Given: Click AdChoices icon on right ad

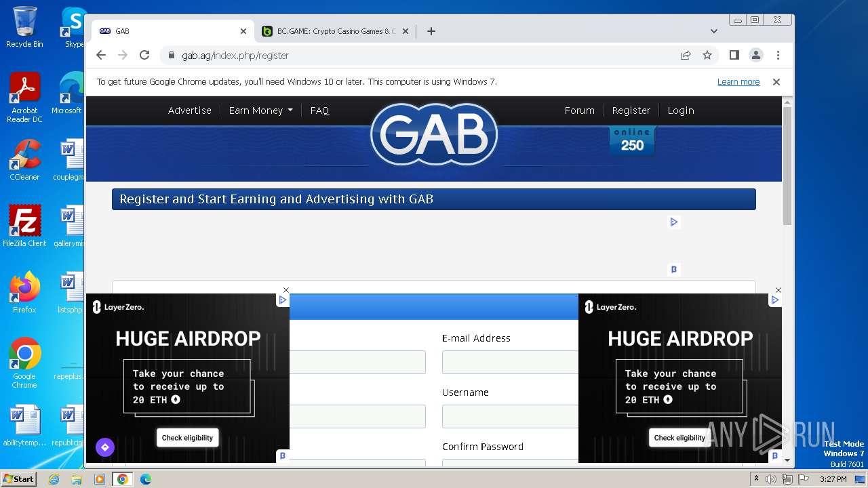Looking at the screenshot, I should [x=775, y=300].
